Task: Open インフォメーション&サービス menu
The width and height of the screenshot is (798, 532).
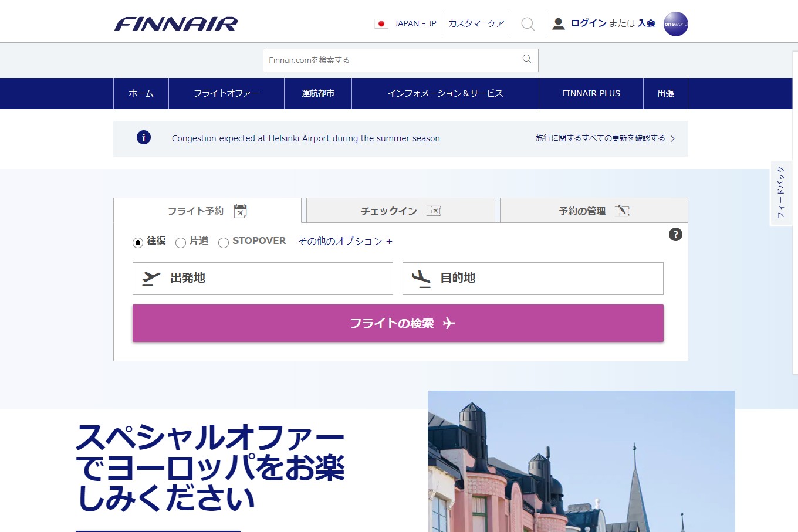Action: pos(445,93)
